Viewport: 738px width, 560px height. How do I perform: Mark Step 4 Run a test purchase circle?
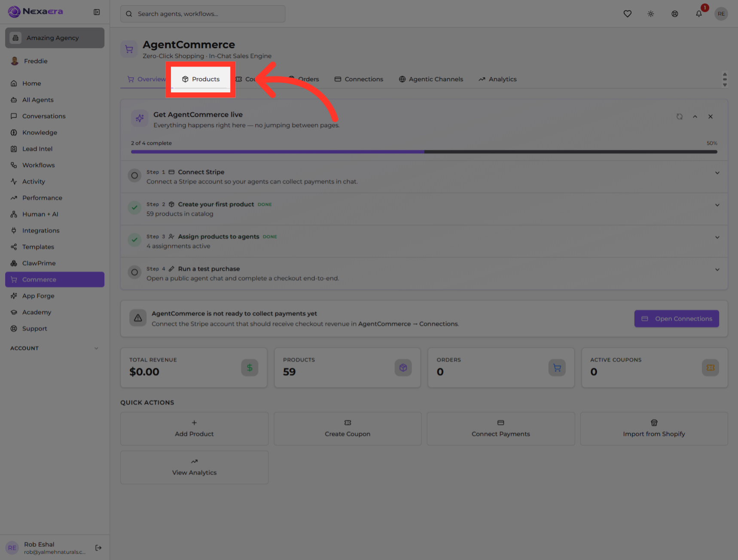[134, 272]
